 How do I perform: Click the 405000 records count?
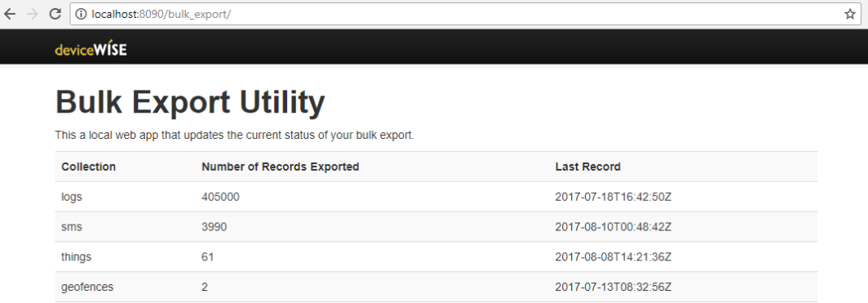[221, 197]
